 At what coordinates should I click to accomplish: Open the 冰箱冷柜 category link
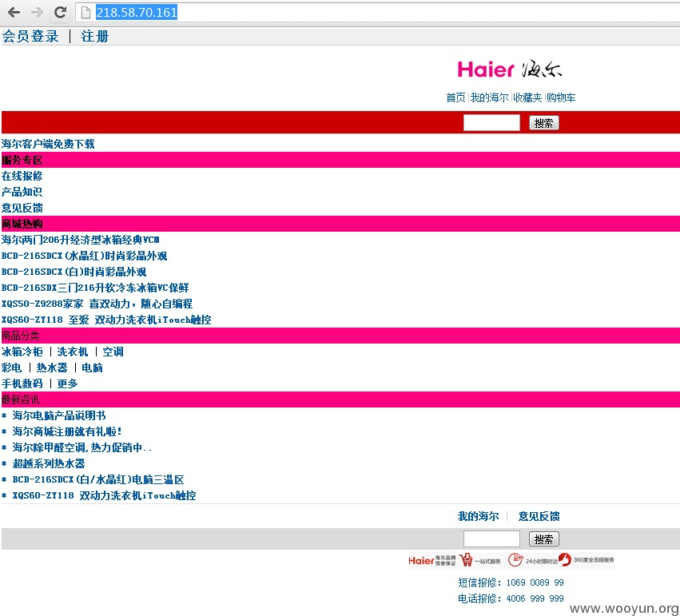tap(22, 352)
